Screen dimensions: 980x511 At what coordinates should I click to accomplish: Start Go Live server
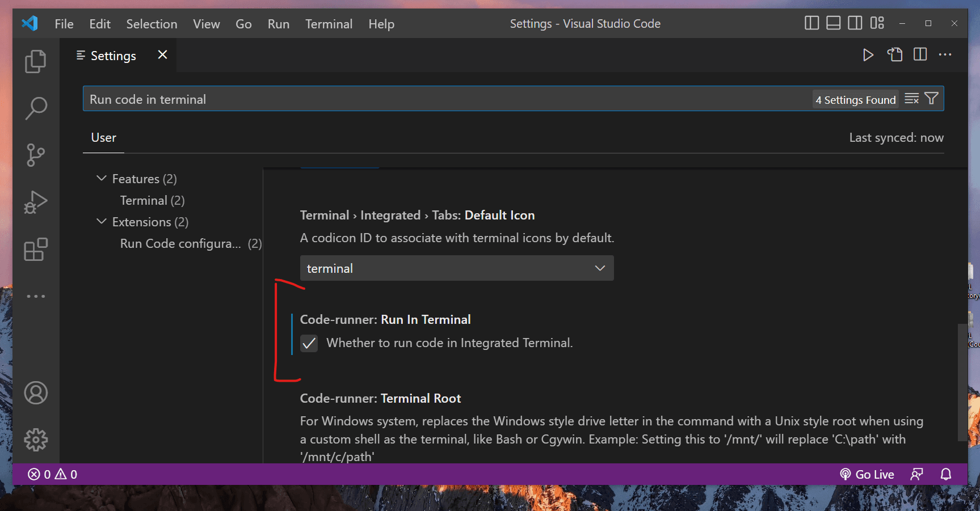pyautogui.click(x=867, y=474)
